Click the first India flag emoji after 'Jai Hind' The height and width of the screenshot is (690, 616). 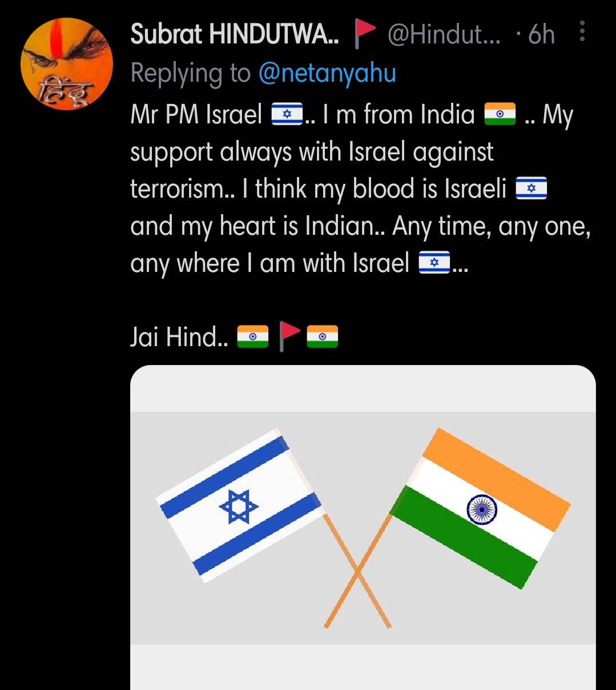253,336
